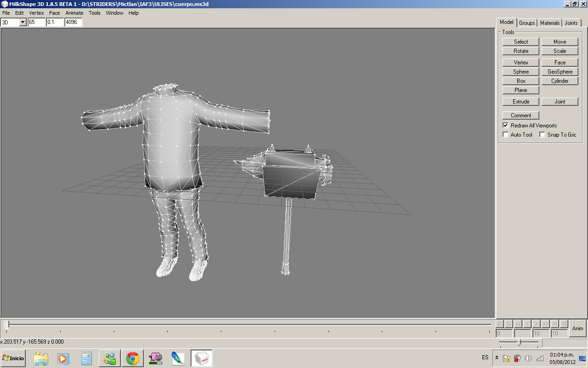The width and height of the screenshot is (588, 368).
Task: Choose the Rotate tool
Action: [x=521, y=51]
